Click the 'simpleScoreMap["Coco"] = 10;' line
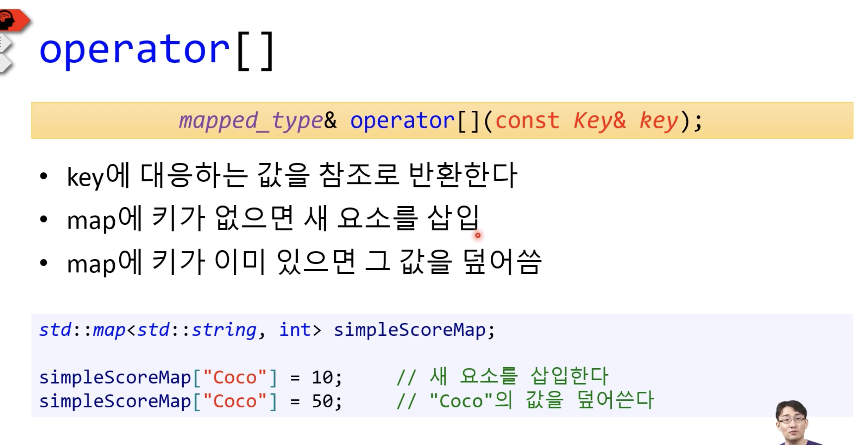868x445 pixels. pos(190,377)
